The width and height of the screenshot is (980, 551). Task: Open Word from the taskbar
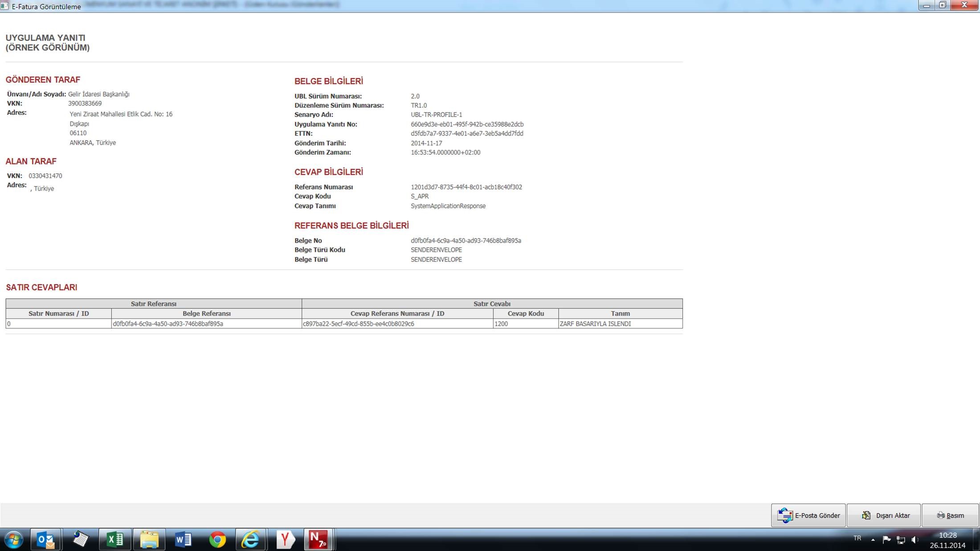183,540
